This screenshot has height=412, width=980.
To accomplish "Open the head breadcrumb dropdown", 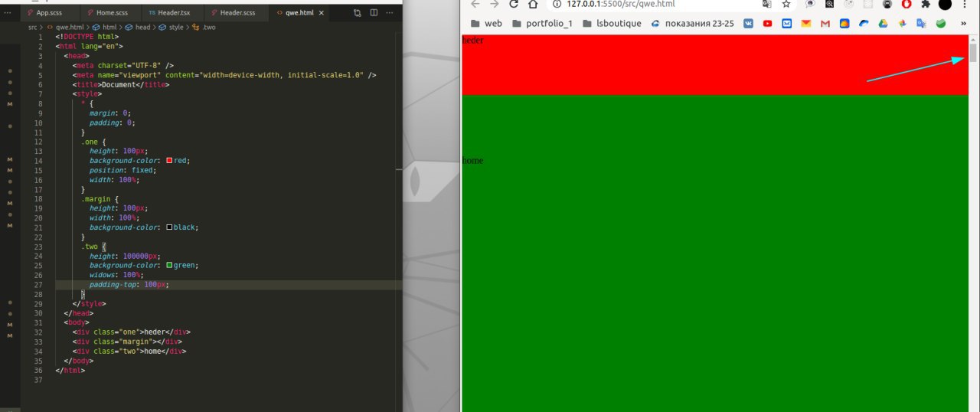I will click(x=136, y=27).
